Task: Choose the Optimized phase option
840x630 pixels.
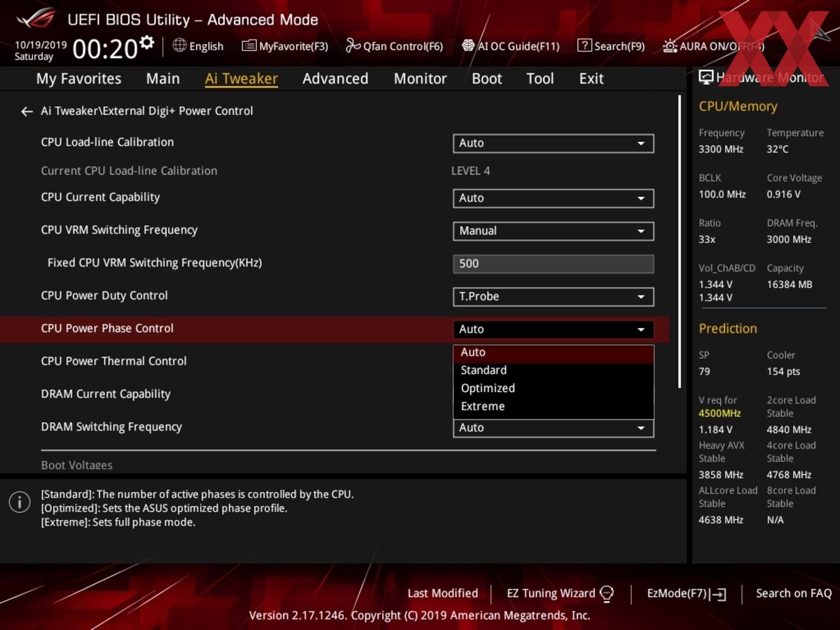Action: 553,388
